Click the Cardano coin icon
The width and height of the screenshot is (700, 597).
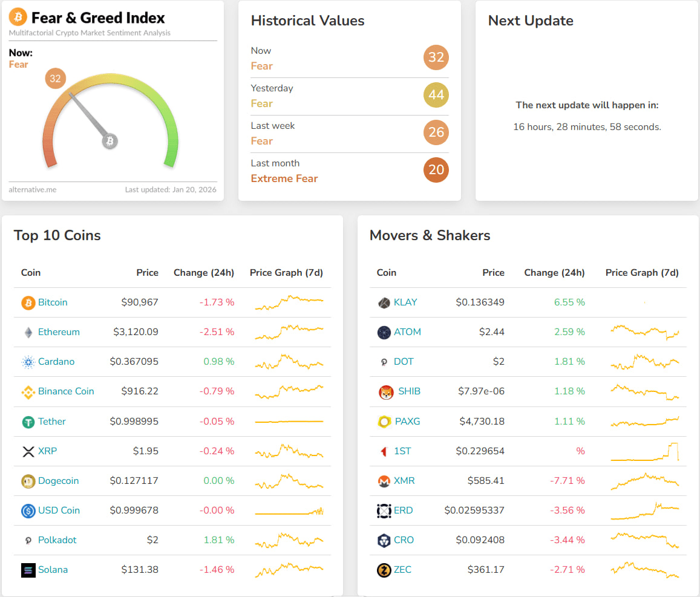pos(28,362)
